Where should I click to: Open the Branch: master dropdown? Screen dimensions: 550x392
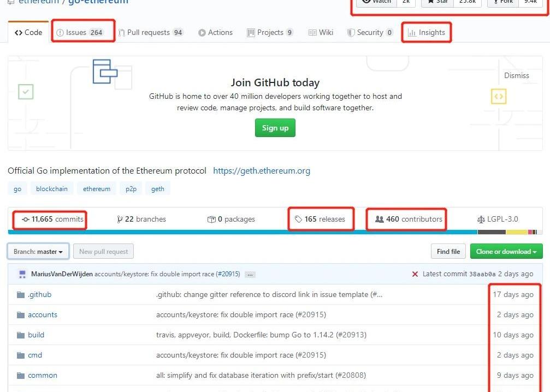38,252
